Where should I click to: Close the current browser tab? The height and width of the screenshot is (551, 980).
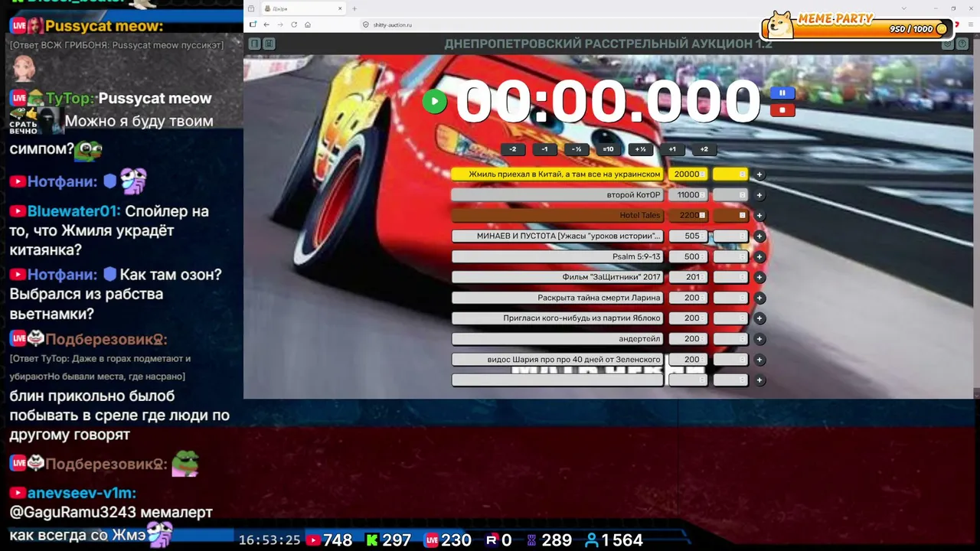(x=340, y=8)
